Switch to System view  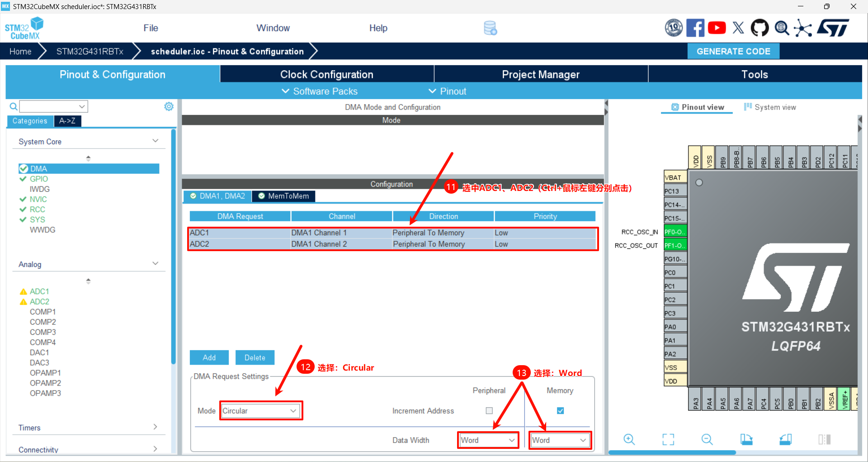pos(770,107)
